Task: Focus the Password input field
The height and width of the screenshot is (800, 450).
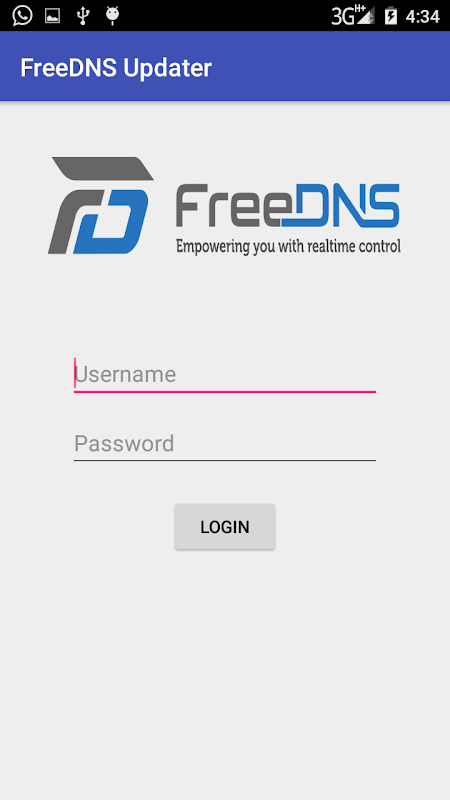Action: coord(225,444)
